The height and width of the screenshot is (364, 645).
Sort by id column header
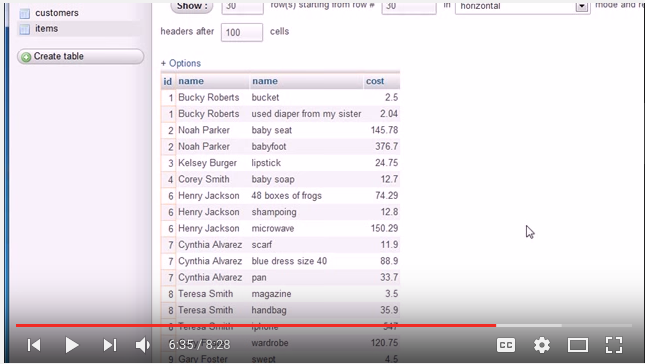pyautogui.click(x=167, y=81)
